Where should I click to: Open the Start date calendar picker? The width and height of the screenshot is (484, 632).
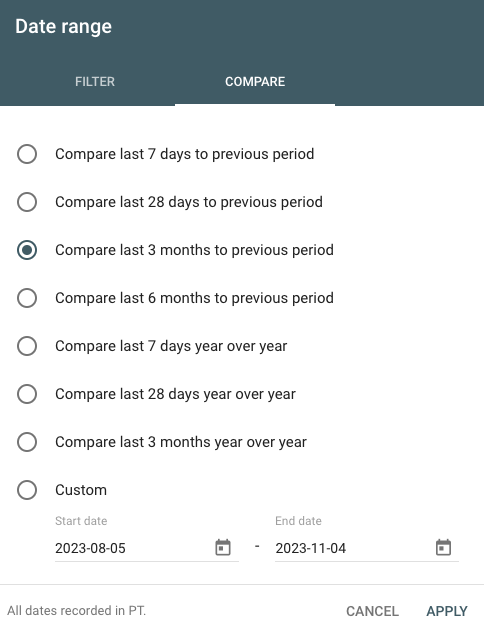223,547
